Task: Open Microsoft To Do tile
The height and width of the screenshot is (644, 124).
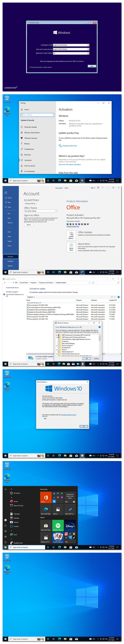Action: [x=70, y=509]
